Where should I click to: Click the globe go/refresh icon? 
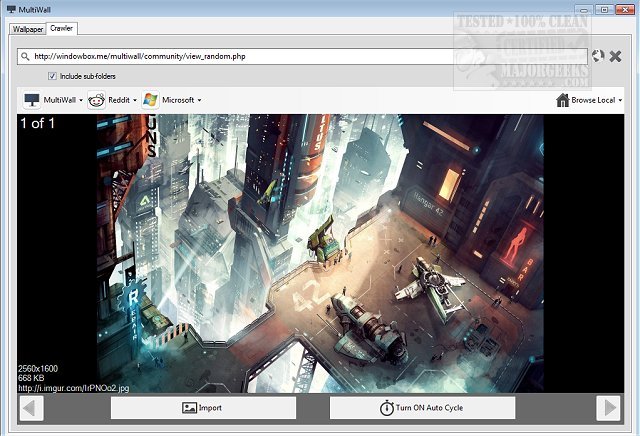point(598,56)
